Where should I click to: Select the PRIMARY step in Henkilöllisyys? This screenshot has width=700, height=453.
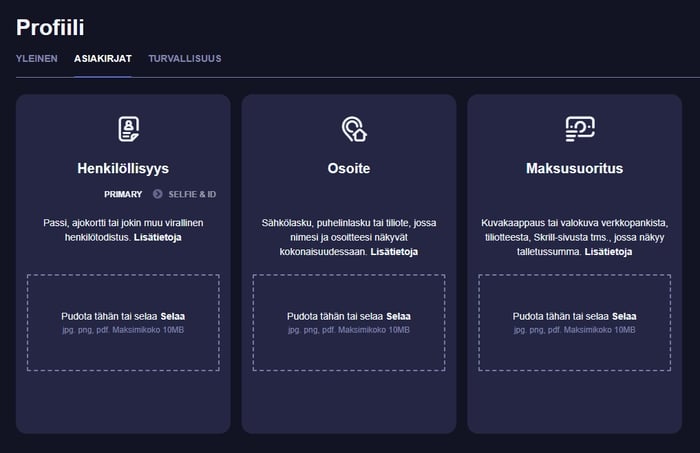[x=123, y=194]
